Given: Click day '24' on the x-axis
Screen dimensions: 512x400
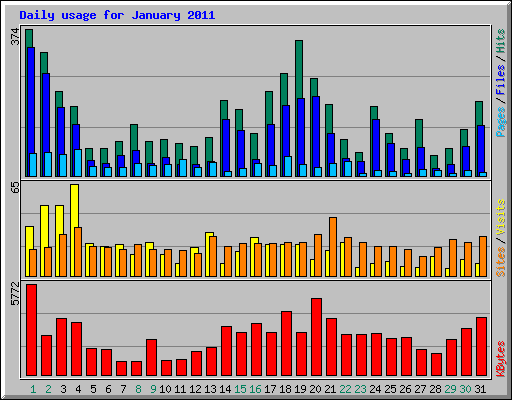Looking at the screenshot, I should click(x=375, y=389).
